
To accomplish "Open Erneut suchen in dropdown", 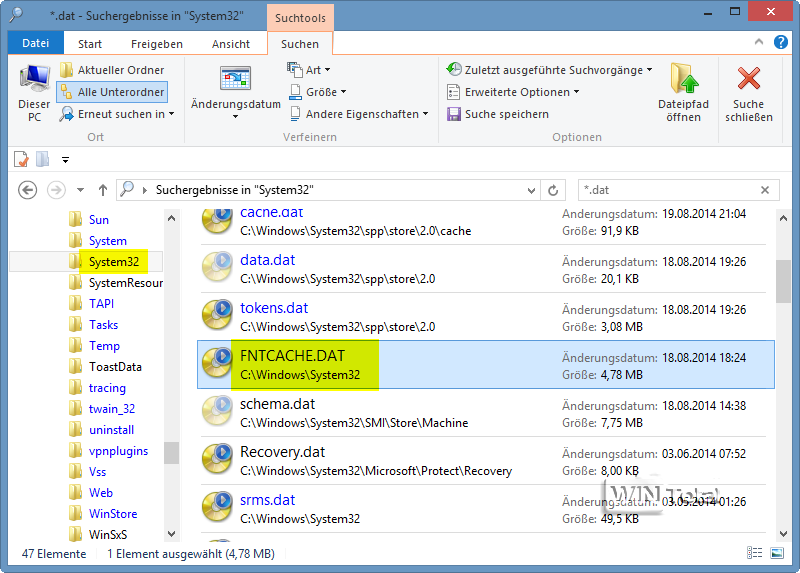I will click(117, 114).
